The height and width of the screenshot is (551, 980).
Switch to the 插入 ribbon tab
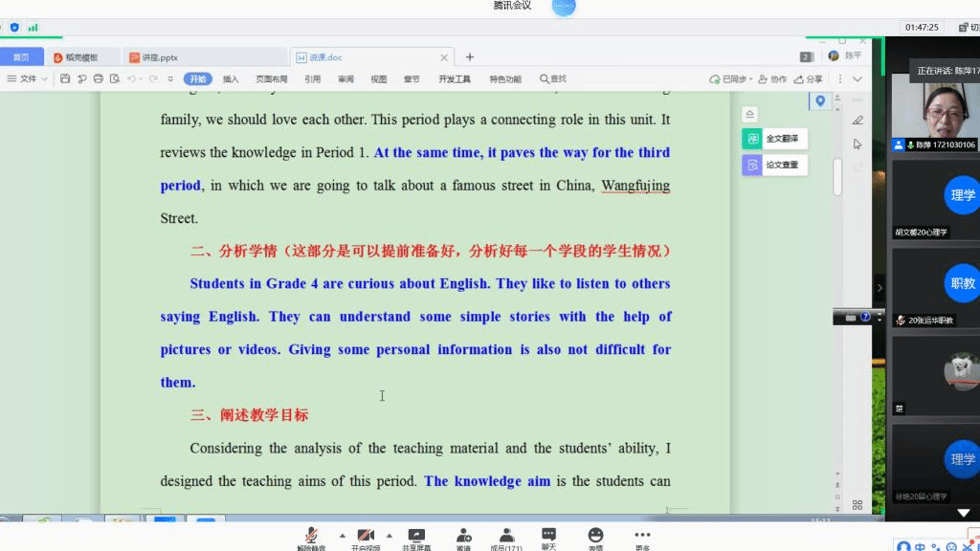coord(231,78)
